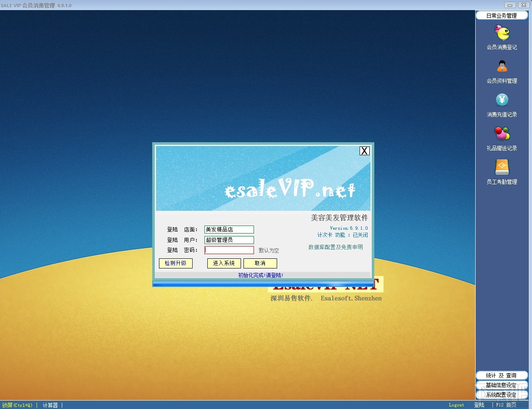Switch to 统计 及 查询 panel tab
The image size is (532, 409).
pos(502,375)
